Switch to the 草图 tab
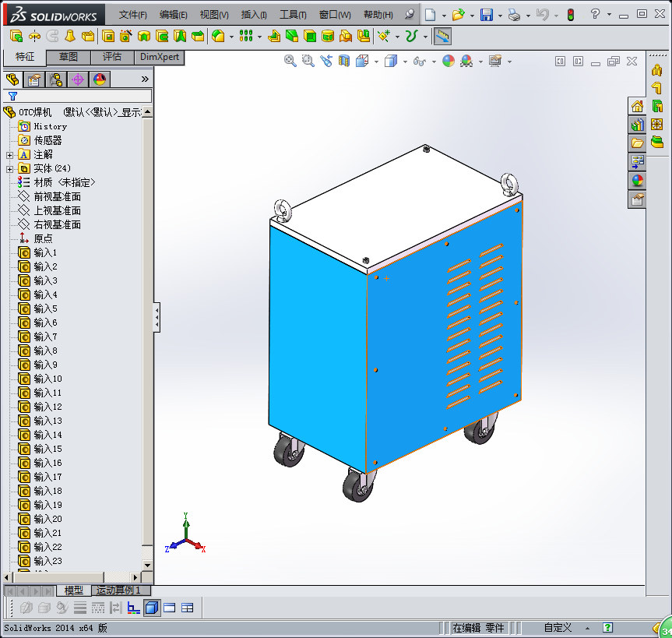The height and width of the screenshot is (638, 672). pos(67,57)
